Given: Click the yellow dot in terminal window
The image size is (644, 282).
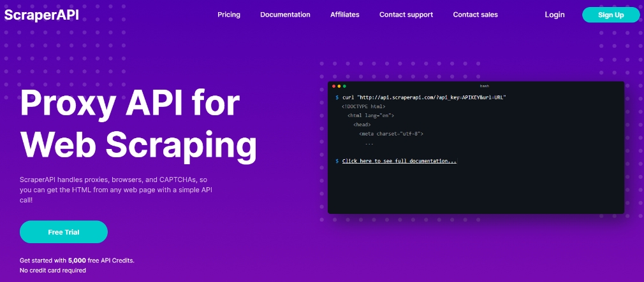Looking at the screenshot, I should coord(339,86).
